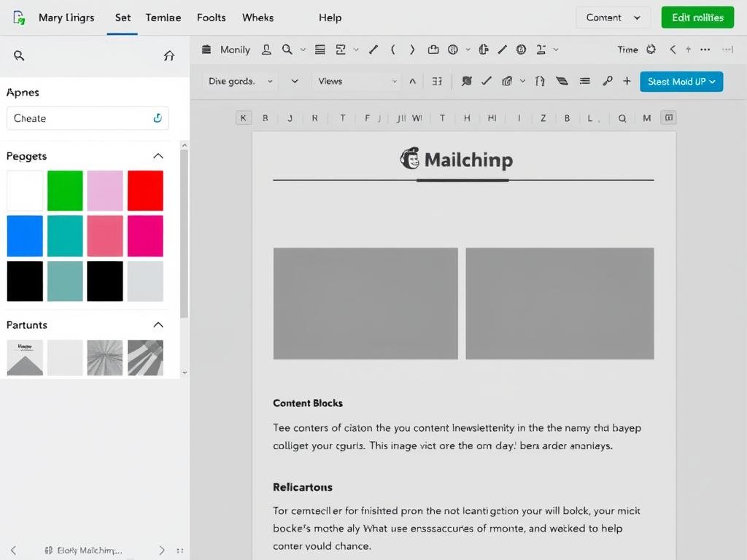The height and width of the screenshot is (560, 747).
Task: Click the green Edit button top right
Action: pos(697,17)
